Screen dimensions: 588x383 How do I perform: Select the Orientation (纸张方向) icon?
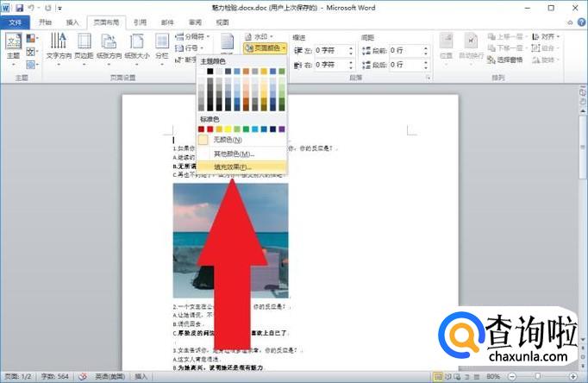point(110,47)
